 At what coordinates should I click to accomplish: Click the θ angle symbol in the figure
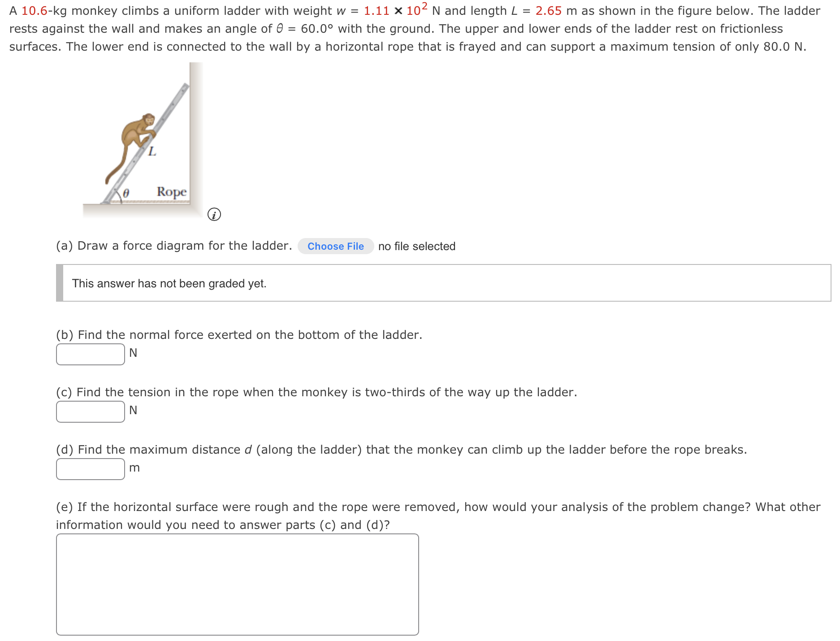point(126,193)
